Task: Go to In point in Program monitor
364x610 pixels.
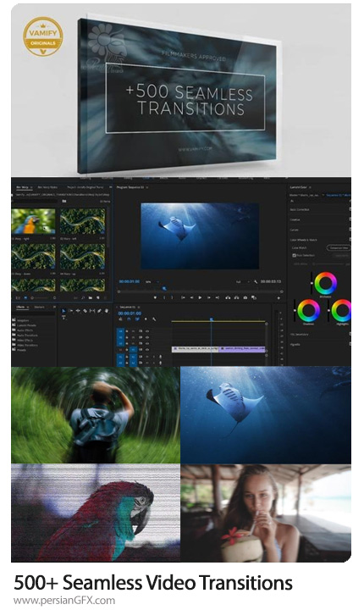Action: pos(183,297)
